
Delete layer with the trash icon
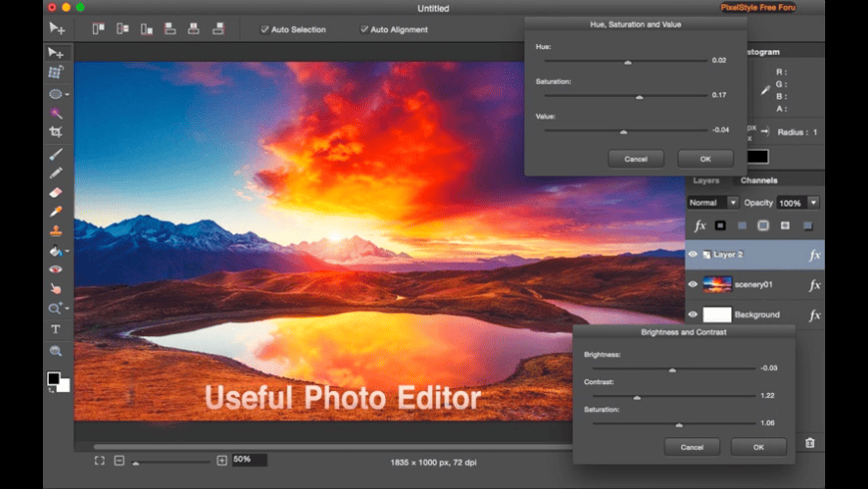coord(810,442)
